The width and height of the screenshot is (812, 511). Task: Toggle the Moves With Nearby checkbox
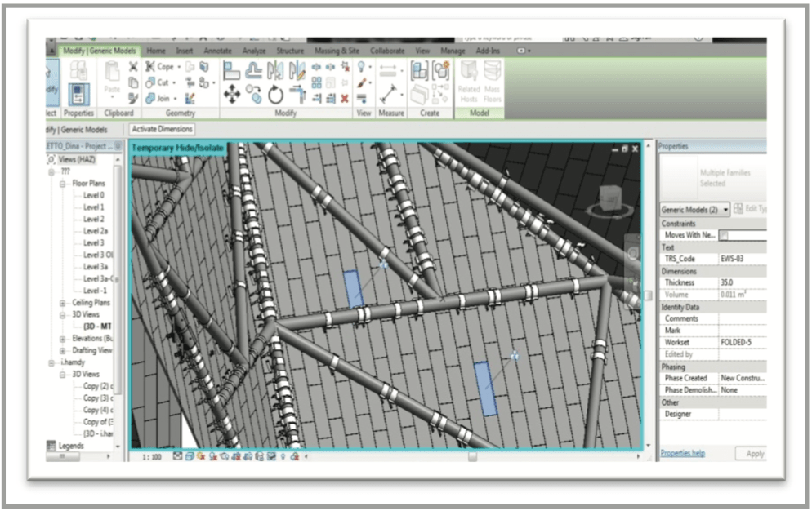pyautogui.click(x=723, y=235)
